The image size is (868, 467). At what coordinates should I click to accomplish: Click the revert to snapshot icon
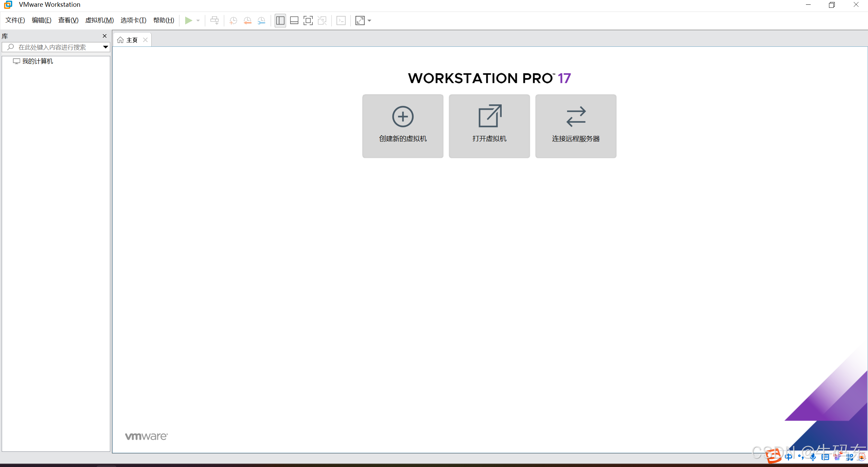tap(247, 21)
